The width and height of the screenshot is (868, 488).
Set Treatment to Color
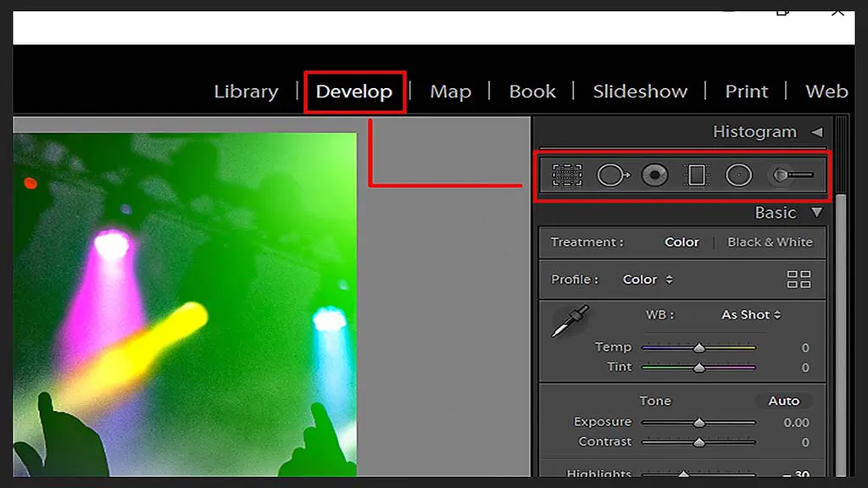[682, 241]
